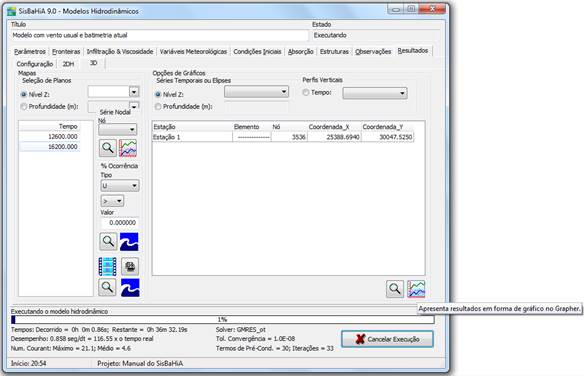The width and height of the screenshot is (584, 376).
Task: Click the SisBaHiA title bar app icon
Action: (12, 11)
